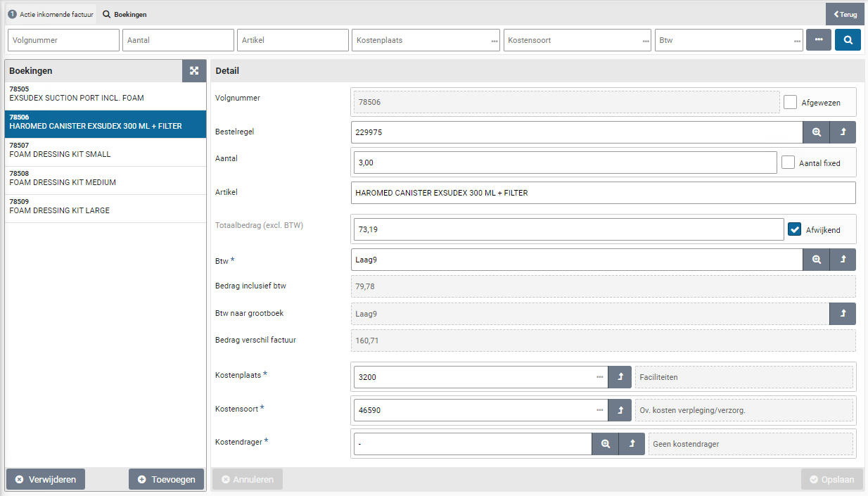Screen dimensions: 868x496
Task: Click the Toevoegen button
Action: click(167, 479)
